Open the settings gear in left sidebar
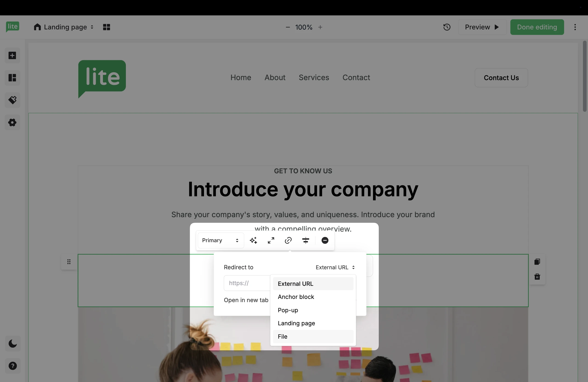 12,122
